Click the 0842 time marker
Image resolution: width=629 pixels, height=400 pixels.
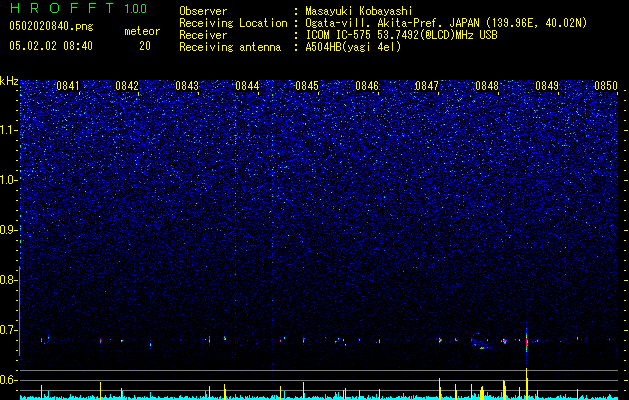tap(127, 86)
